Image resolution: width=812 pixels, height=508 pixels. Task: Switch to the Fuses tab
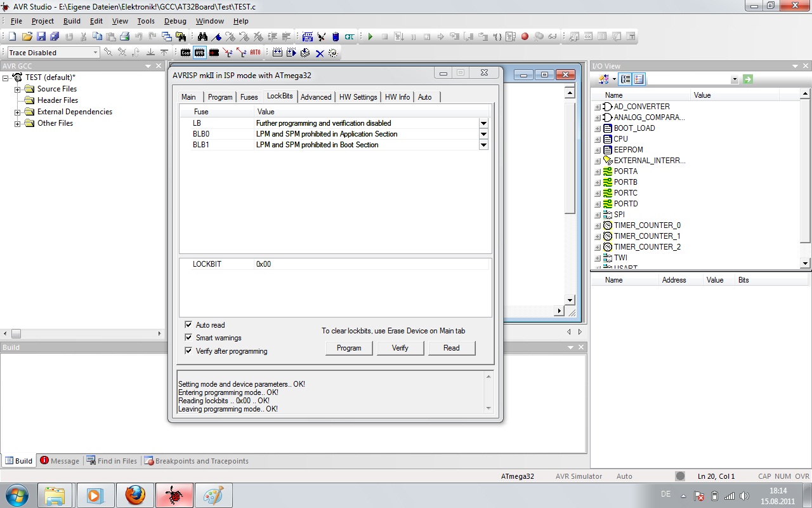point(249,97)
